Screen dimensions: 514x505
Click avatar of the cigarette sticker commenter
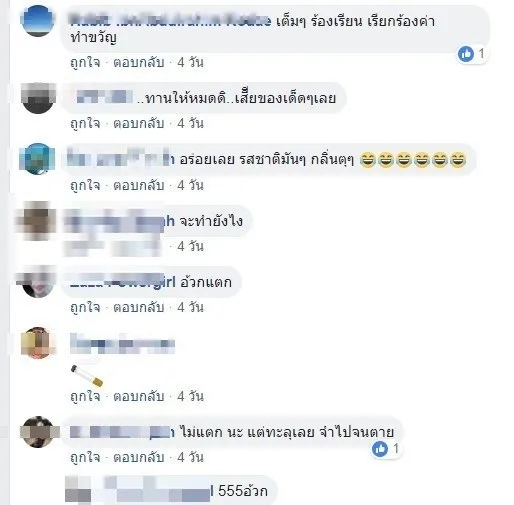point(37,343)
